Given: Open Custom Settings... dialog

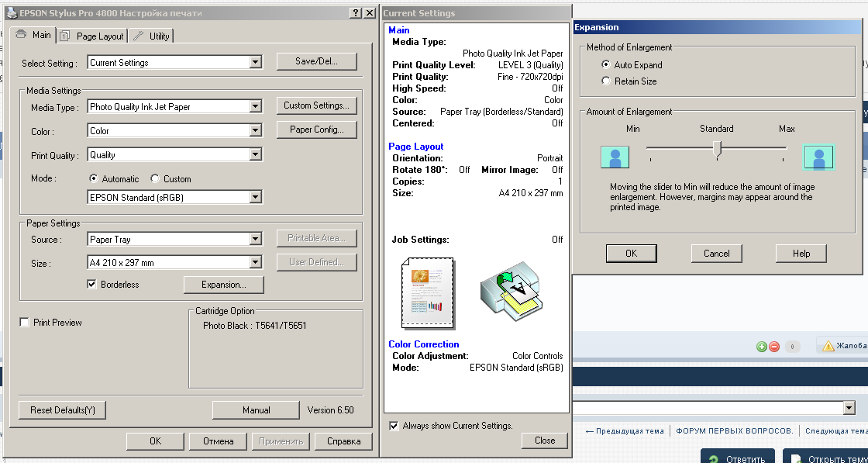Looking at the screenshot, I should [317, 105].
